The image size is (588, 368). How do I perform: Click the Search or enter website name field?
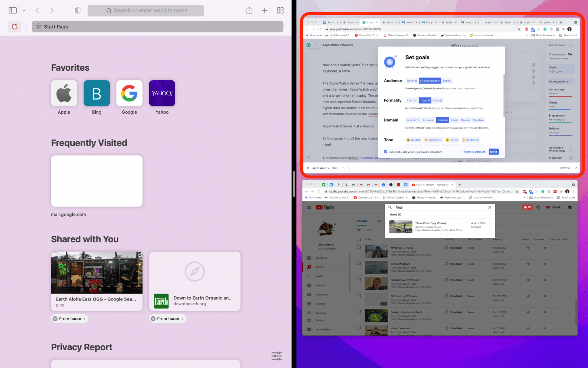click(146, 11)
